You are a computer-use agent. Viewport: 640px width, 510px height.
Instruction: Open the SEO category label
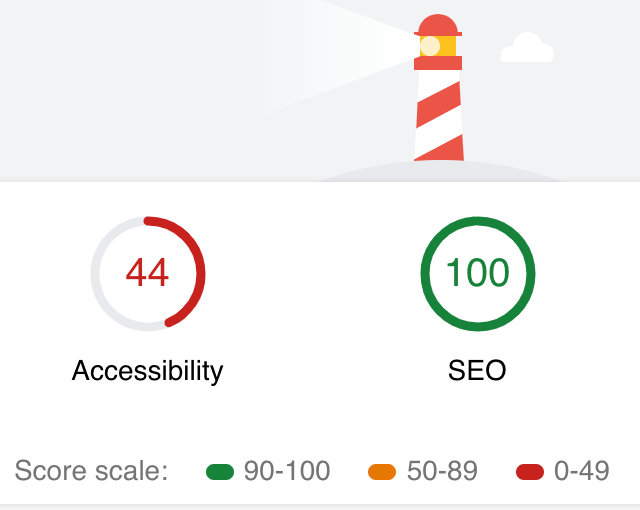pyautogui.click(x=477, y=370)
